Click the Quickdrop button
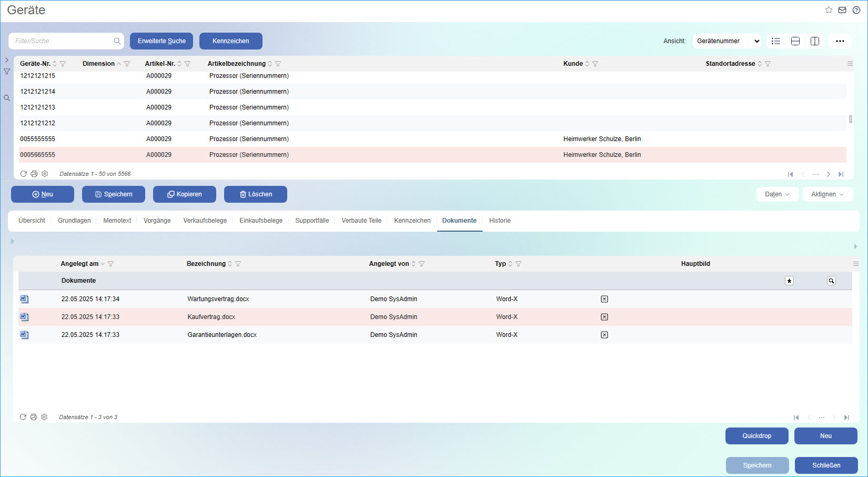This screenshot has width=868, height=477. click(x=756, y=436)
